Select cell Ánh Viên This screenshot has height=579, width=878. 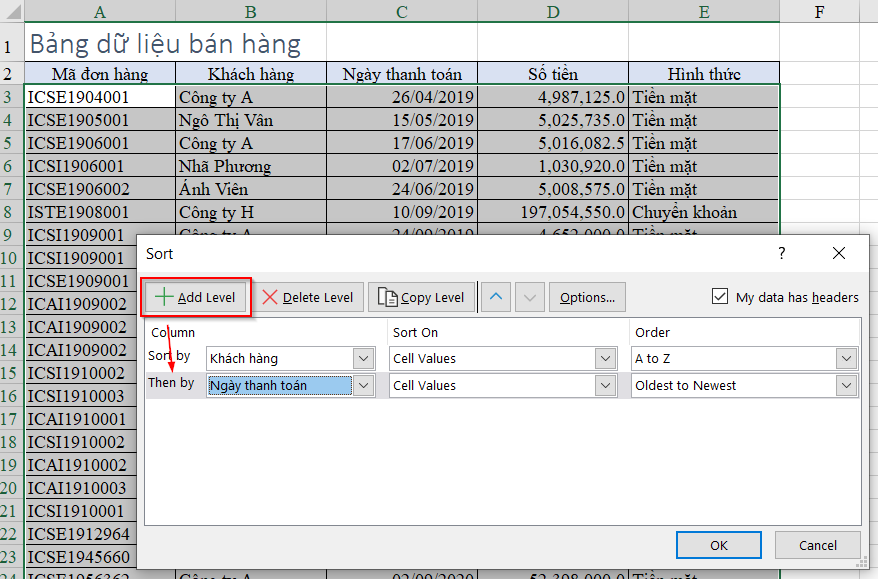pyautogui.click(x=251, y=189)
